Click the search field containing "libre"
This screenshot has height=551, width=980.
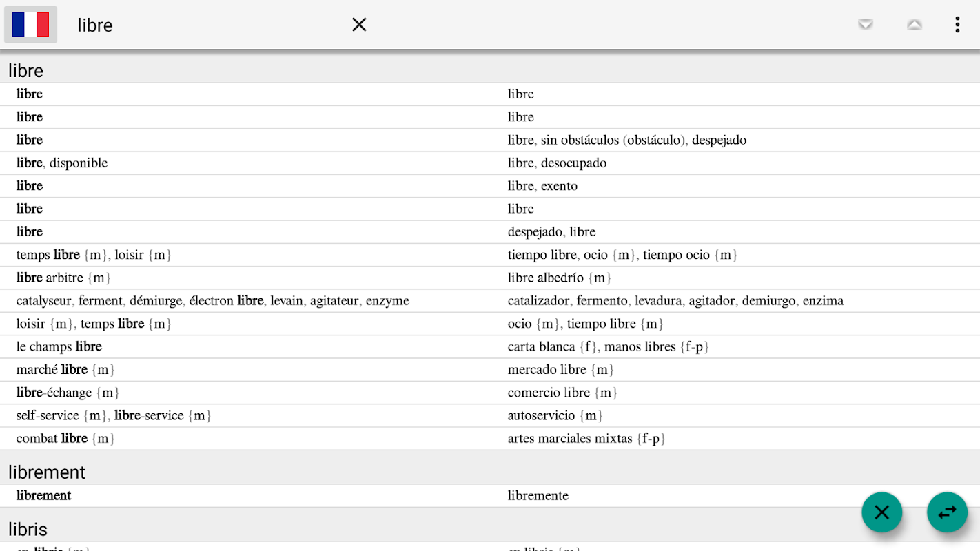coord(207,25)
